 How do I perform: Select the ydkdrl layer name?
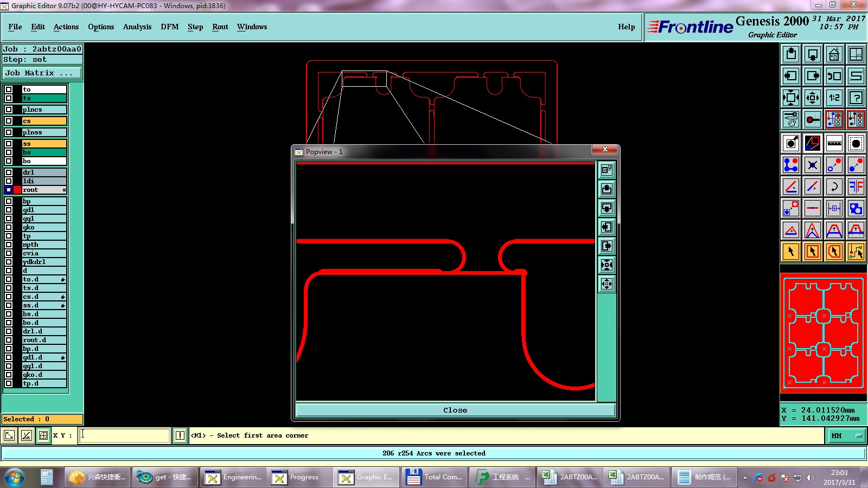click(44, 262)
